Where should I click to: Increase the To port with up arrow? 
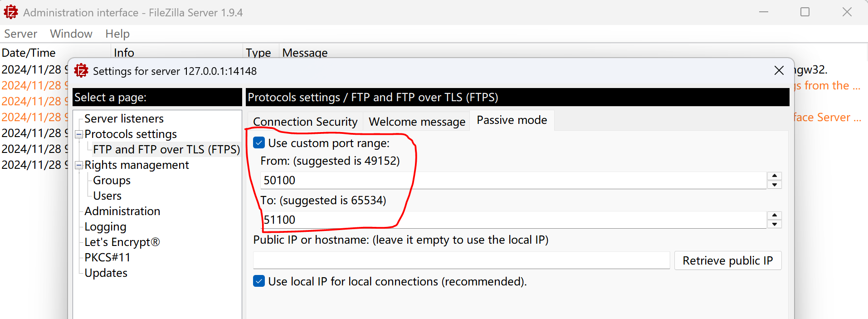tap(775, 216)
